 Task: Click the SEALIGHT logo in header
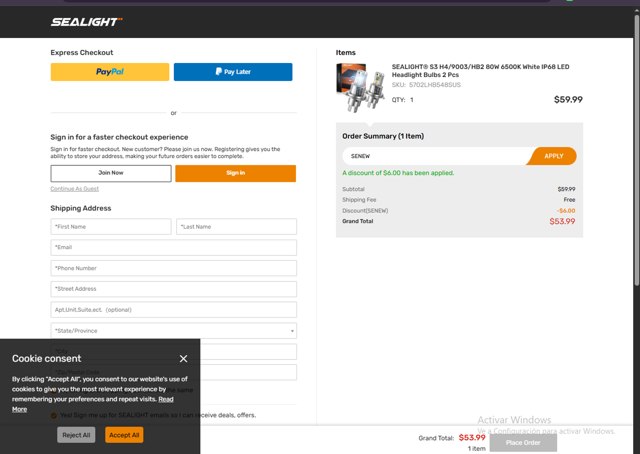[x=86, y=22]
